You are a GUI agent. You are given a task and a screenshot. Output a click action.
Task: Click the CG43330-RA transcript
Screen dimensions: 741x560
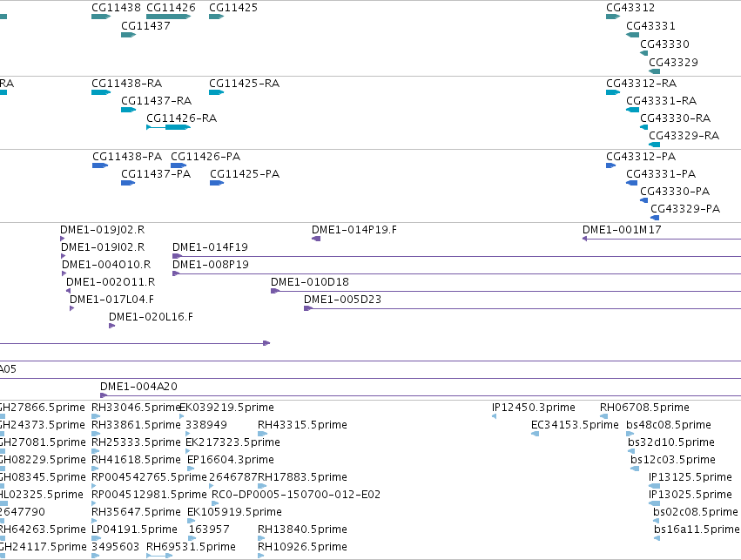(x=643, y=127)
